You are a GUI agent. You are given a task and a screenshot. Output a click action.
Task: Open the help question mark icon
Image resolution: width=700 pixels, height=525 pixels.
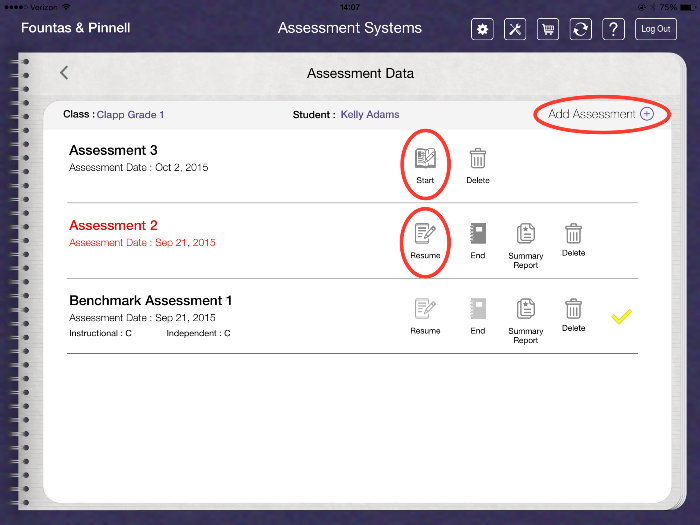tap(613, 29)
